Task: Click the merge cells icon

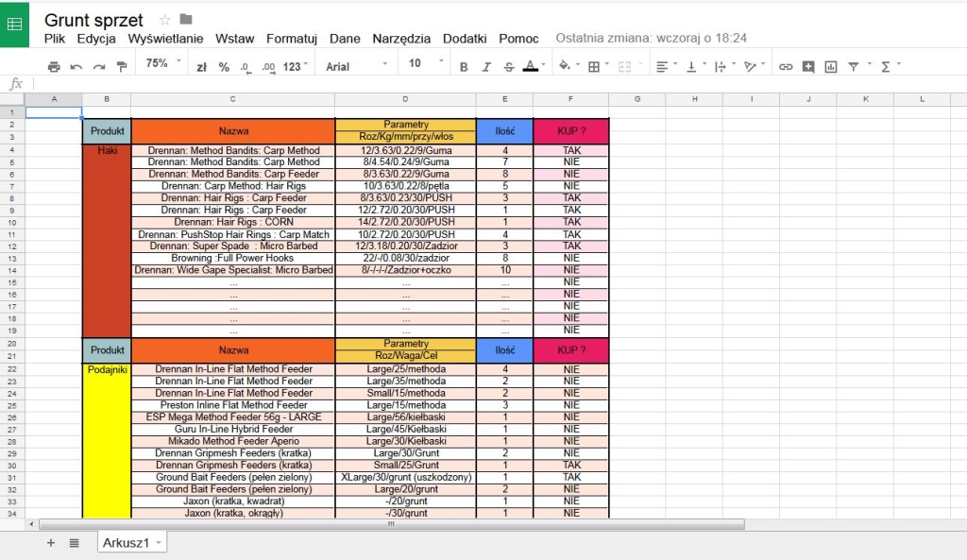Action: click(625, 67)
